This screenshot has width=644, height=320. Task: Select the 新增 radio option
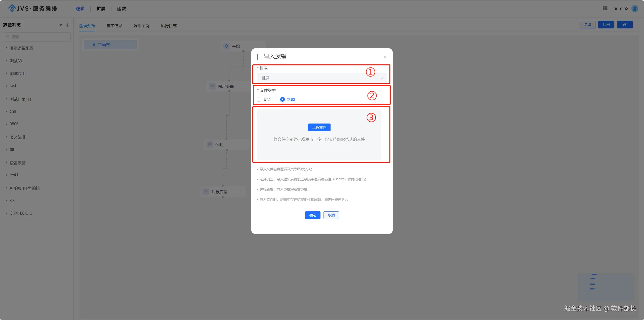282,99
